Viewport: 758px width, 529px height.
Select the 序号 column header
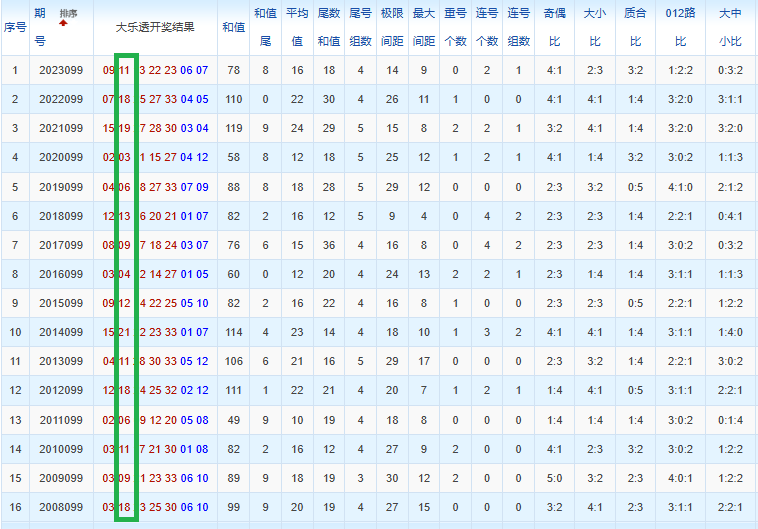(x=15, y=27)
